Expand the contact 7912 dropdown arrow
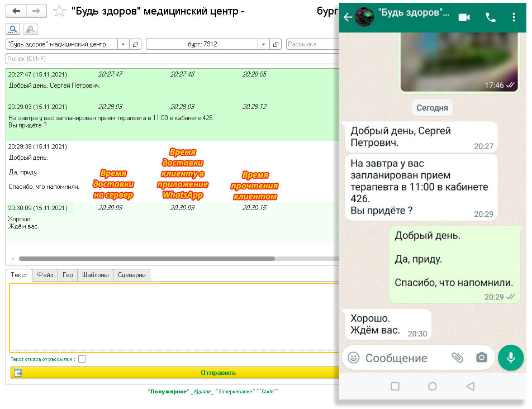532x409 pixels. (263, 44)
